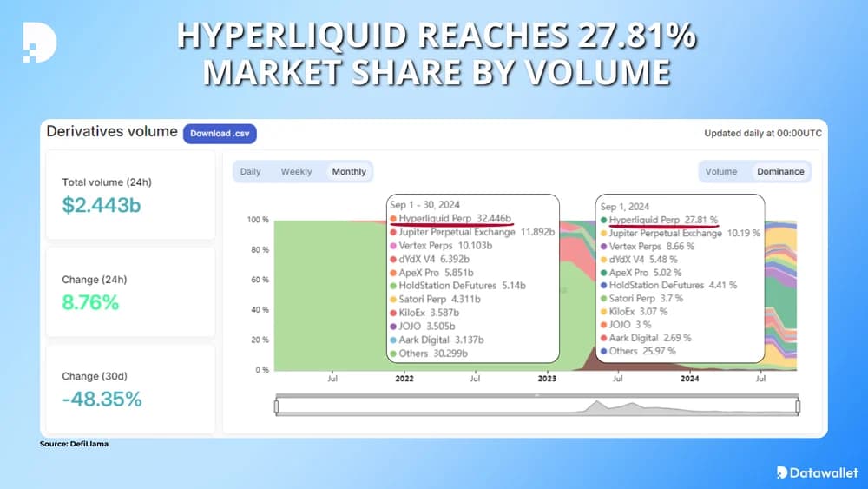Viewport: 868px width, 489px height.
Task: Grab the left handle of range slider
Action: pyautogui.click(x=276, y=407)
